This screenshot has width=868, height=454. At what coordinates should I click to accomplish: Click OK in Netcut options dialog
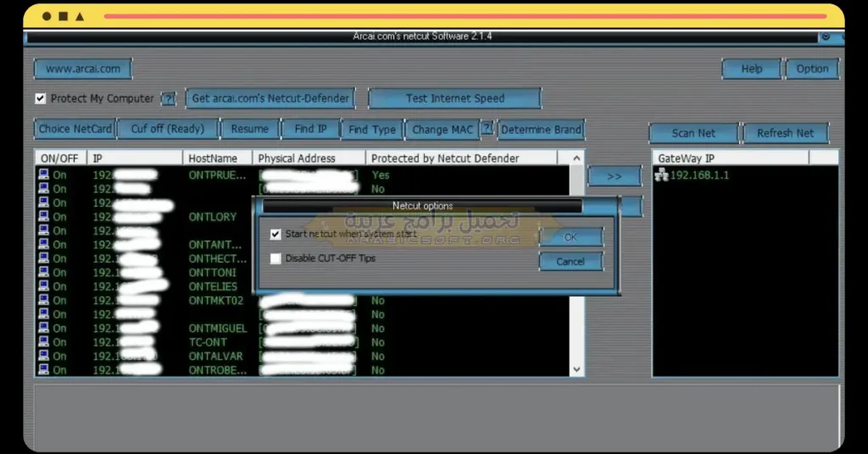click(x=570, y=237)
